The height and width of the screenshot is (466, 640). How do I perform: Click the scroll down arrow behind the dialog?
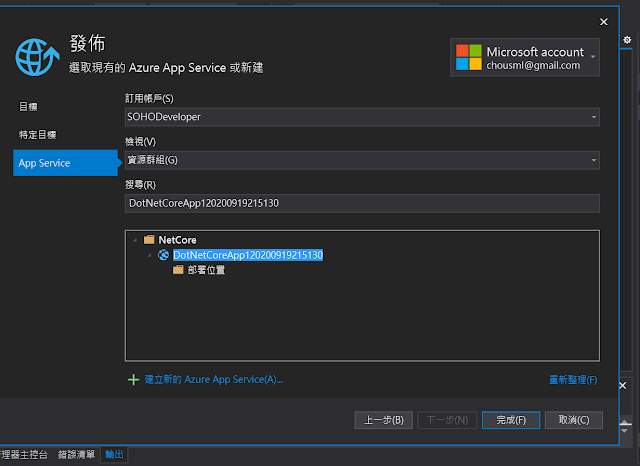point(625,431)
